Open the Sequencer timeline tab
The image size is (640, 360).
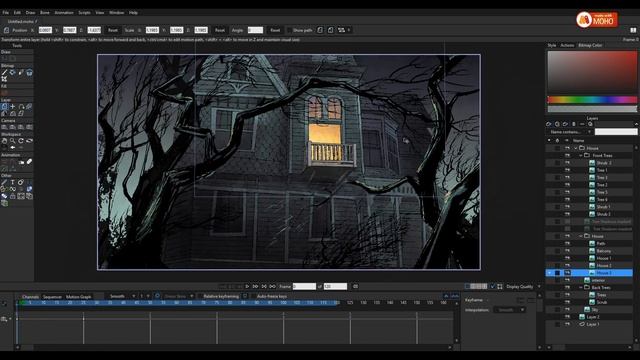(52, 297)
